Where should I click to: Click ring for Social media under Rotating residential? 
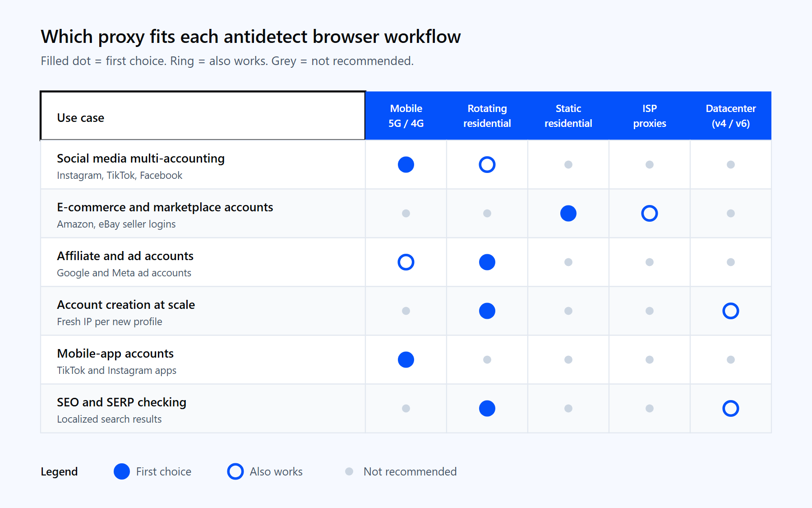tap(487, 164)
